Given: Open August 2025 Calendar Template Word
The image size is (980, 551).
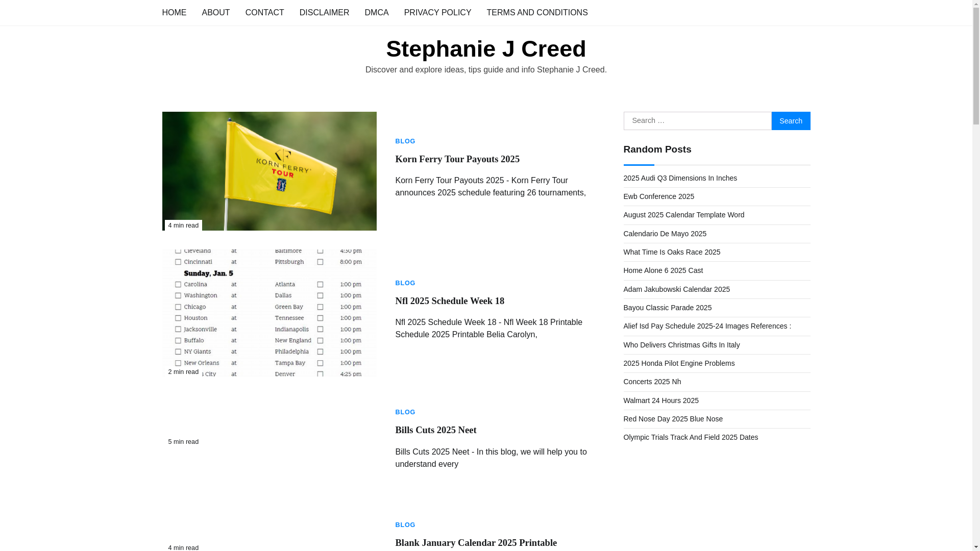Looking at the screenshot, I should [x=683, y=215].
